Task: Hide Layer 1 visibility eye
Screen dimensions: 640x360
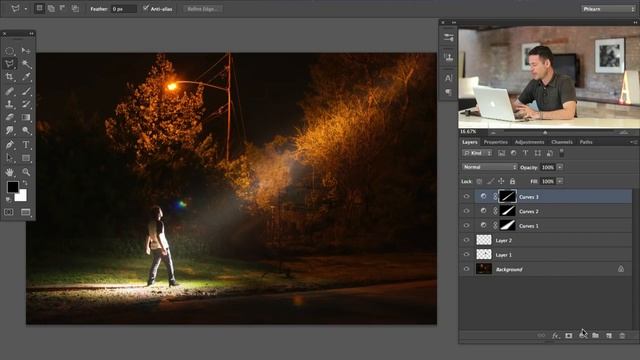Action: (467, 254)
